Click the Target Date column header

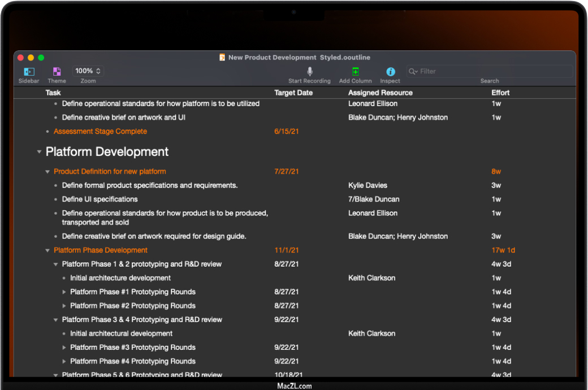[293, 93]
